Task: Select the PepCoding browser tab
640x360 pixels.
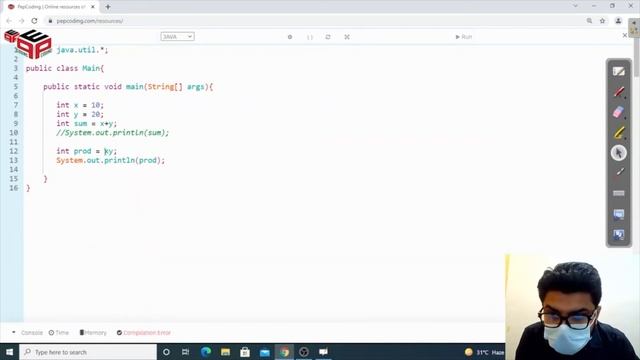Action: click(51, 7)
